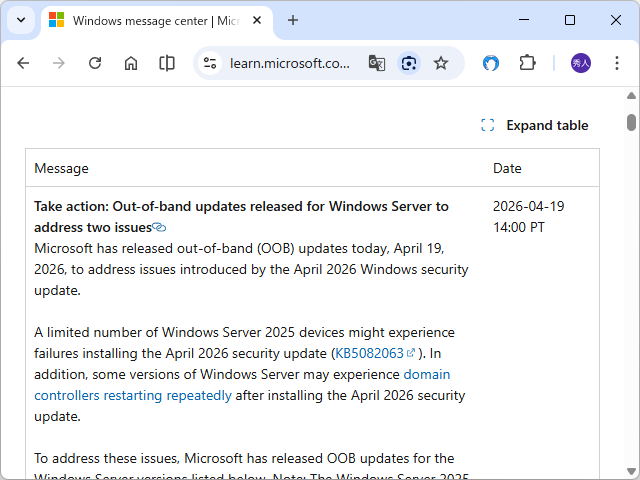Select the Windows message center tab
The height and width of the screenshot is (480, 640).
[150, 20]
